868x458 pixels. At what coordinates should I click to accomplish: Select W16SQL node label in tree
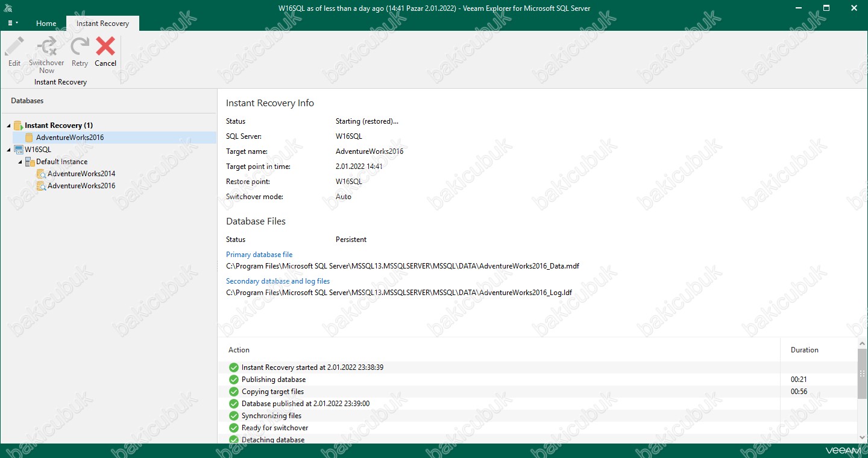pyautogui.click(x=38, y=150)
